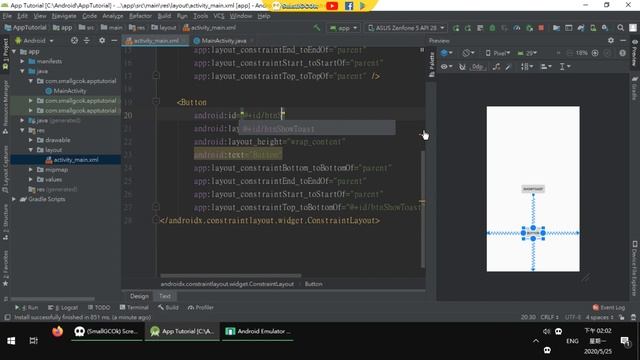Screen dimensions: 640x360
Task: Click the YouTube icon in title bar overlay
Action: [x=332, y=6]
